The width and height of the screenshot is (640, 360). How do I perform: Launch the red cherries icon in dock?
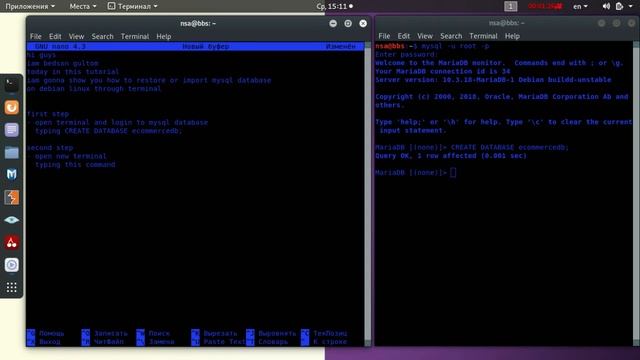click(x=11, y=242)
